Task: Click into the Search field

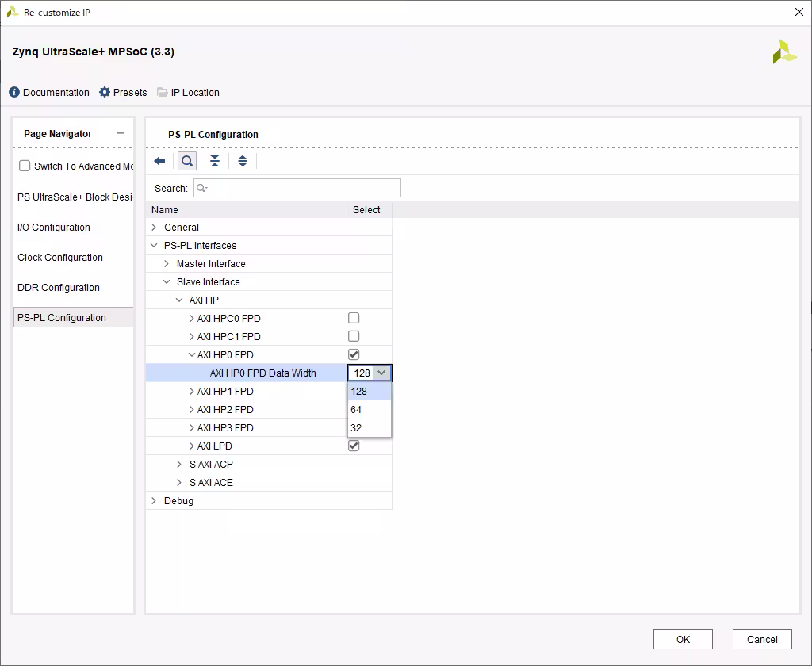Action: (x=297, y=188)
